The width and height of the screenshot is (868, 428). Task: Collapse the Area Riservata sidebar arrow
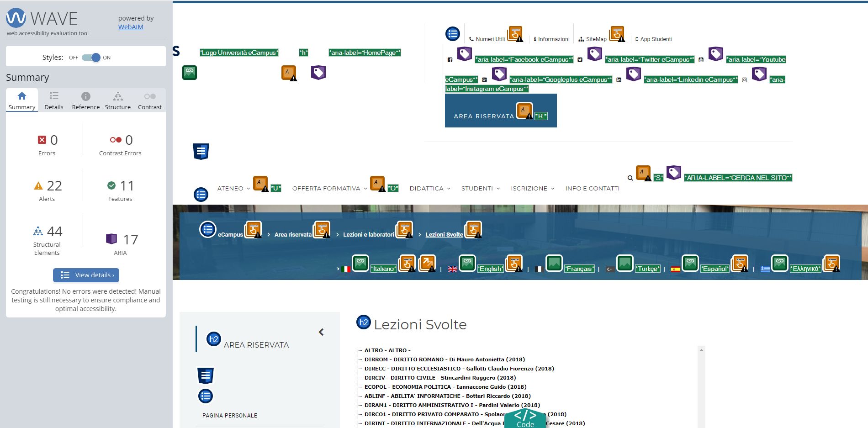coord(321,332)
